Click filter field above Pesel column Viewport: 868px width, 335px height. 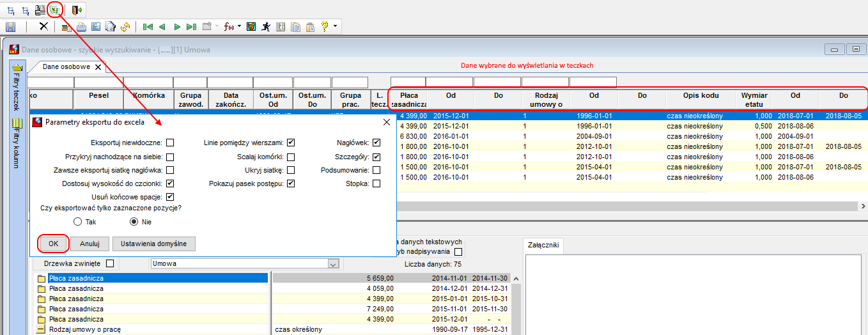[98, 82]
